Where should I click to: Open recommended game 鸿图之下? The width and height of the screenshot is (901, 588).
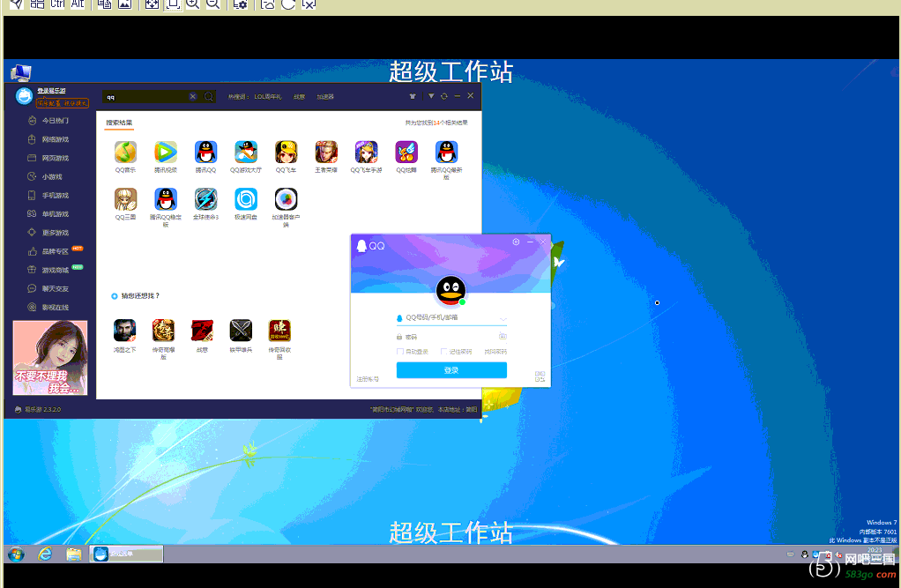click(x=124, y=331)
